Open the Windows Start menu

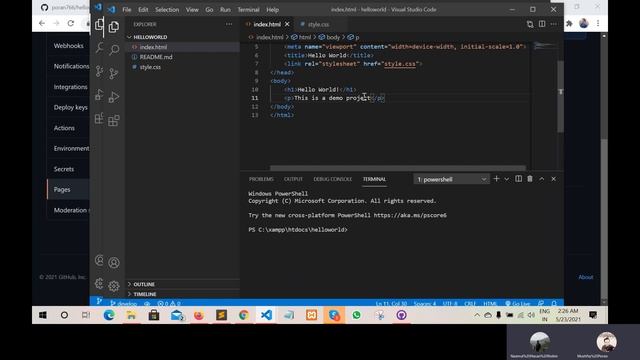tap(42, 315)
